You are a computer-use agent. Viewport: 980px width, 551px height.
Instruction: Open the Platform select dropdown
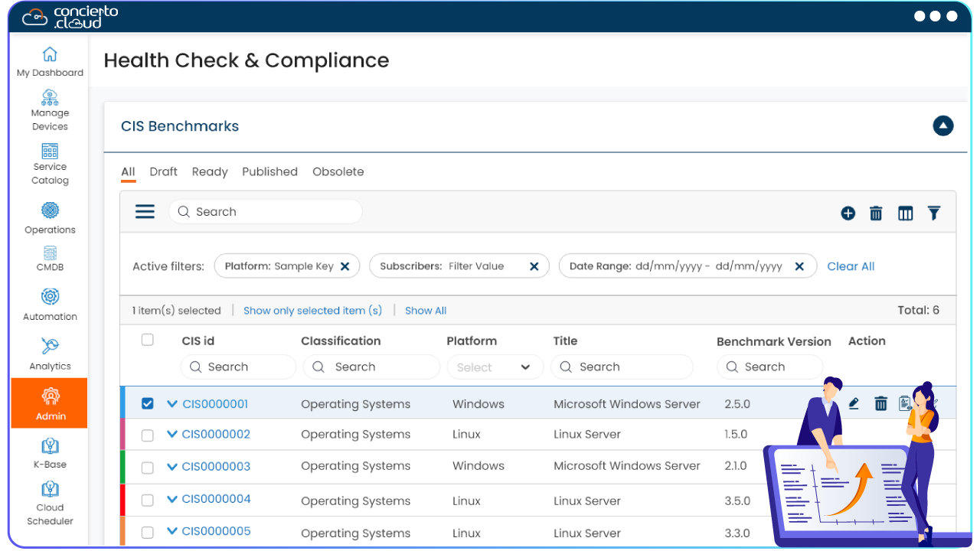click(495, 367)
